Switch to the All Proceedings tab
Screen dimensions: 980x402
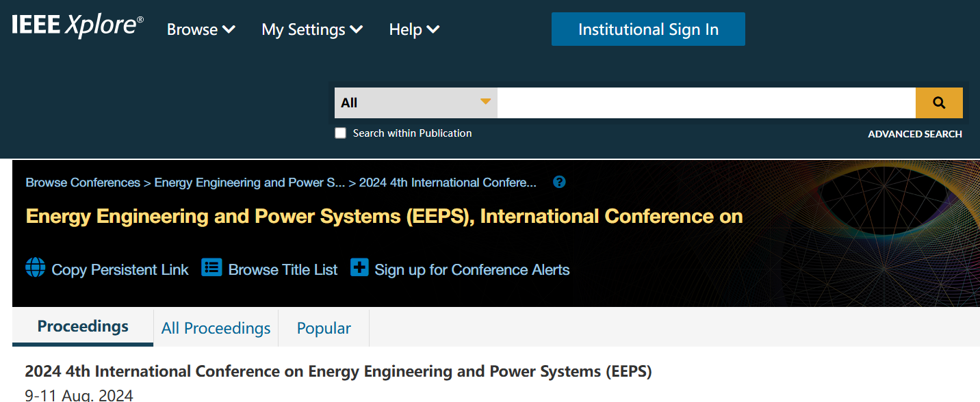[216, 328]
